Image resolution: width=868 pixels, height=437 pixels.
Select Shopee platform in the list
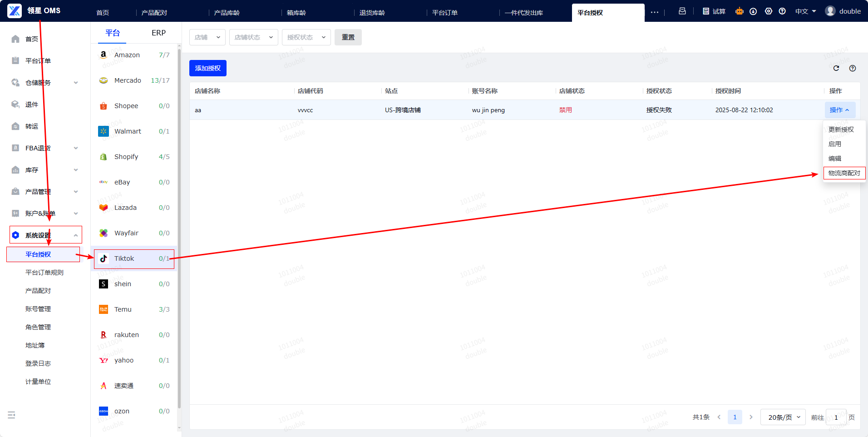tap(134, 106)
